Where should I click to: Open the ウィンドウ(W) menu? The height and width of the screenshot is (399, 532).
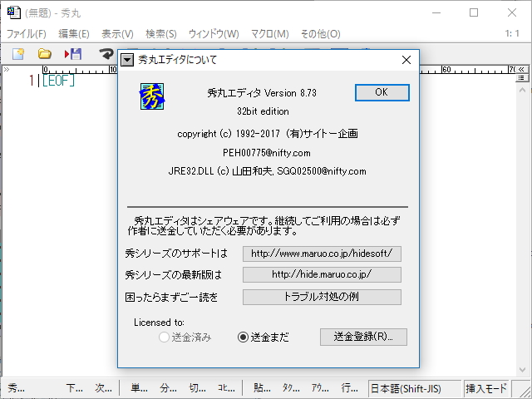click(214, 34)
